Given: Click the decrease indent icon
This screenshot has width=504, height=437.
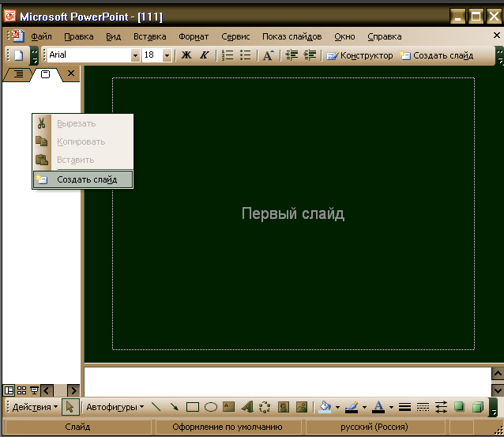Looking at the screenshot, I should coord(291,55).
